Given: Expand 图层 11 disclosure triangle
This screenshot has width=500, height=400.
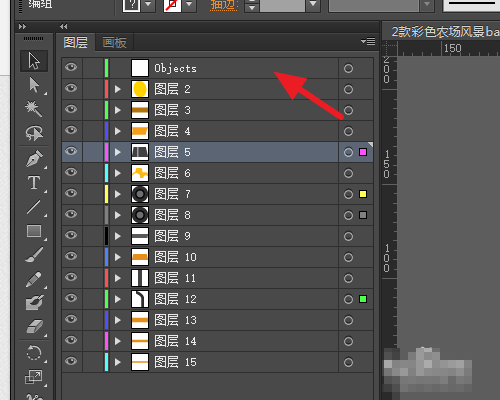Looking at the screenshot, I should click(117, 278).
